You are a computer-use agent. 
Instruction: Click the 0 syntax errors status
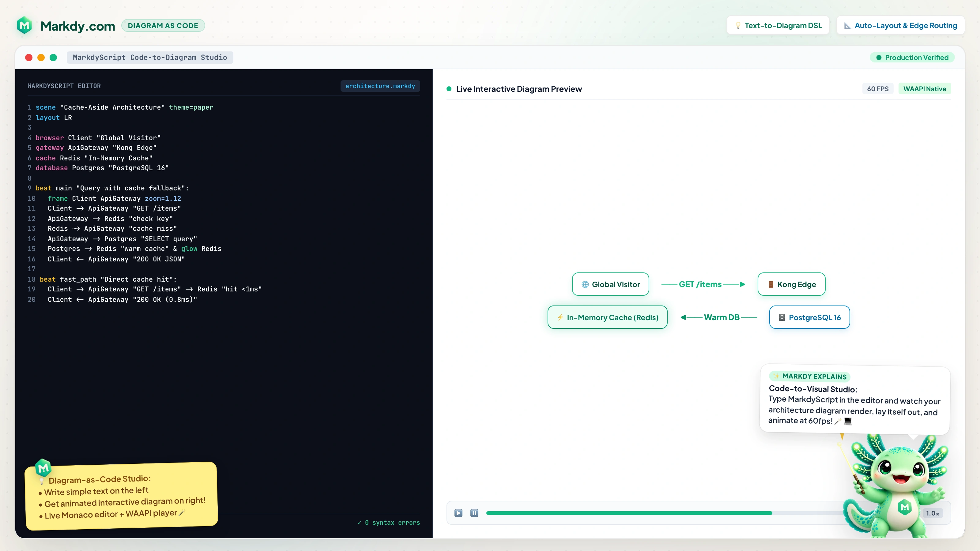(388, 523)
